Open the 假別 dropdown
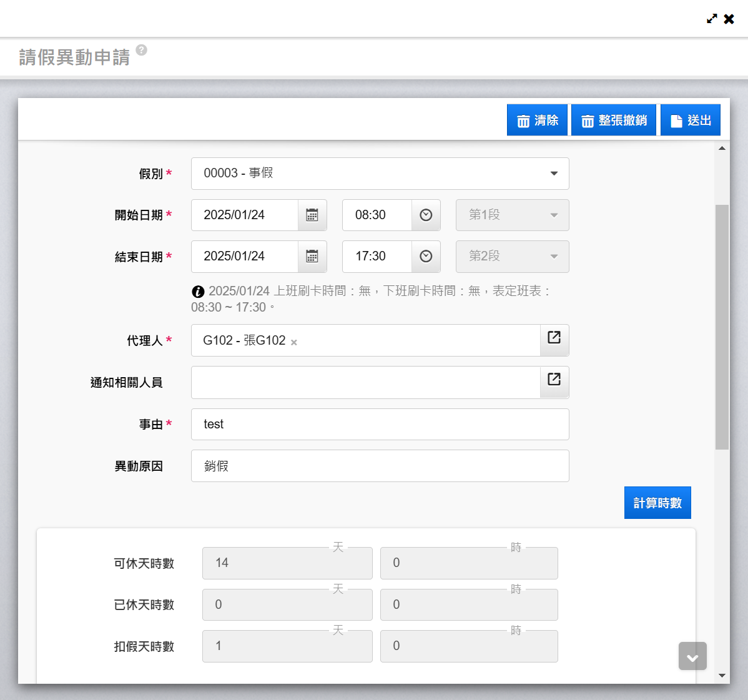Viewport: 748px width, 700px height. pyautogui.click(x=380, y=174)
